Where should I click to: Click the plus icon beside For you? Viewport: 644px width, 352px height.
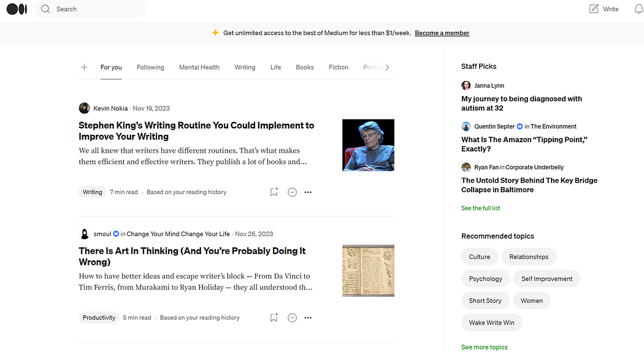coord(84,67)
